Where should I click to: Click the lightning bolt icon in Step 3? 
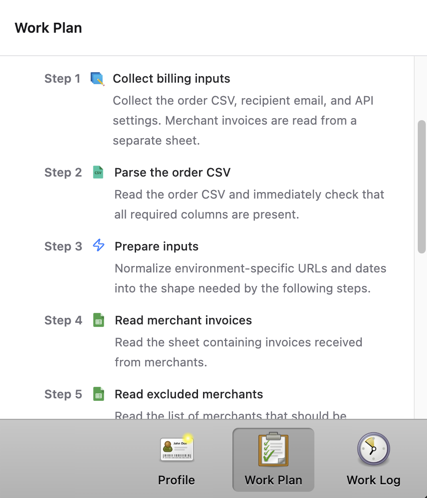[98, 245]
